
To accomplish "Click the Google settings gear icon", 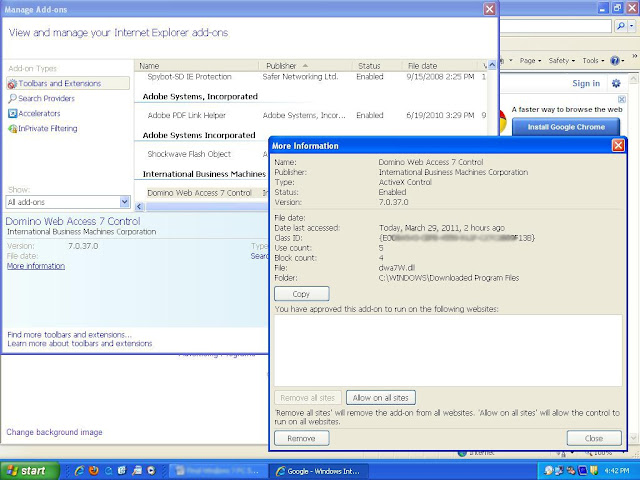I will point(616,83).
